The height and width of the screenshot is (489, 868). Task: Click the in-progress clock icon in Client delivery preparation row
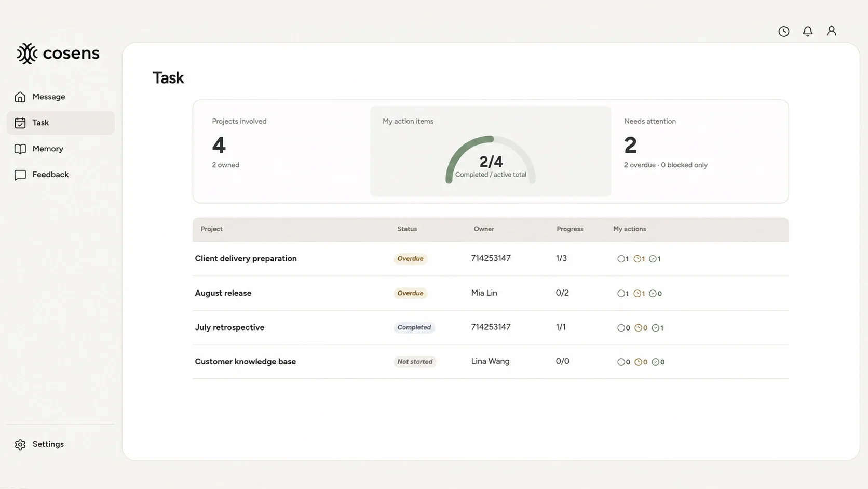click(637, 259)
